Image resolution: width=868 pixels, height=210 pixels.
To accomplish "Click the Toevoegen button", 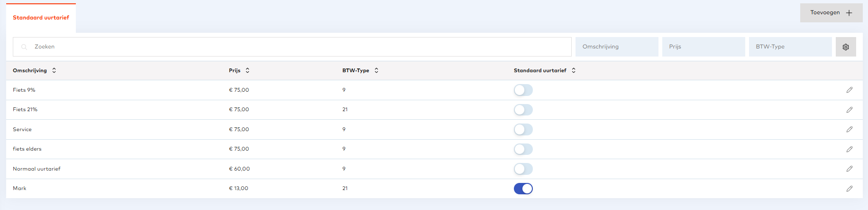I will tap(831, 13).
